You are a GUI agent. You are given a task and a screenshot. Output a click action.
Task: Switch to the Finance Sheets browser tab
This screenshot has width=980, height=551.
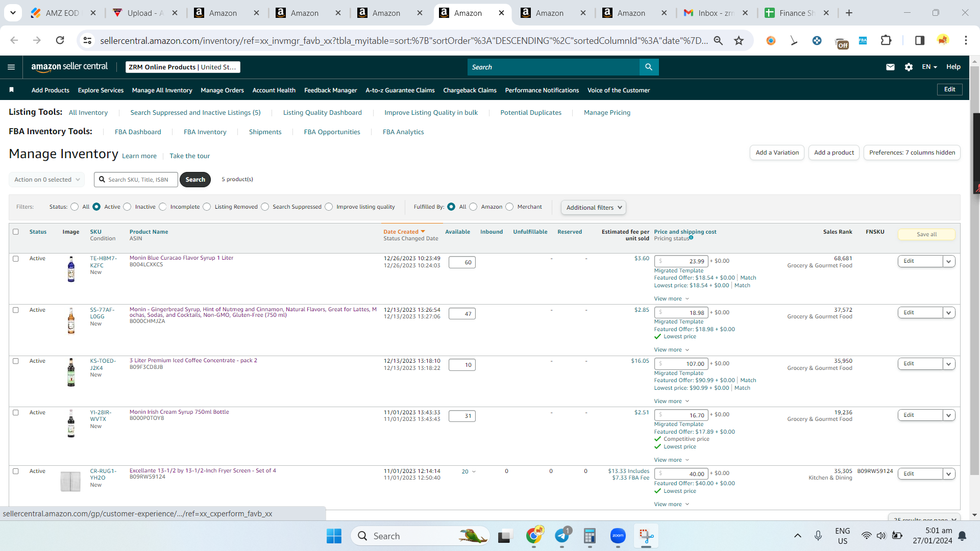797,13
